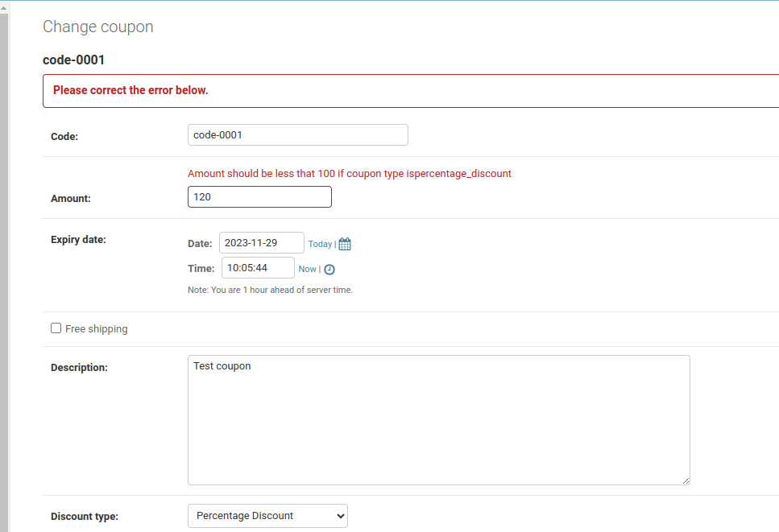Viewport: 779px width, 532px height.
Task: Focus the Code input containing "code-0001"
Action: (297, 134)
